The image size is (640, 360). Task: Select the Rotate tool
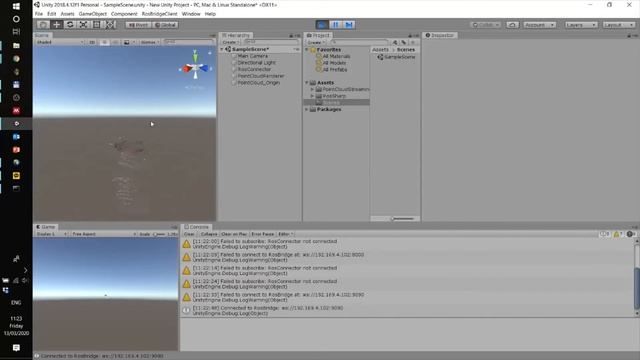[x=70, y=25]
